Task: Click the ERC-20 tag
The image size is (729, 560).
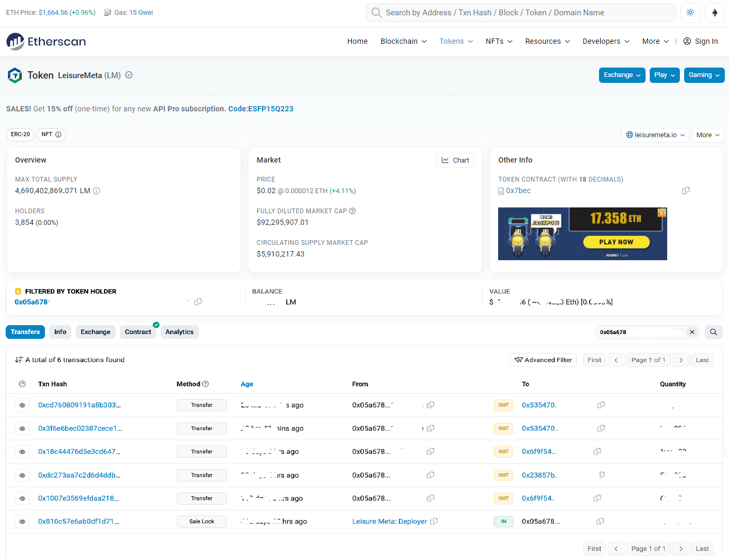Action: click(x=20, y=135)
